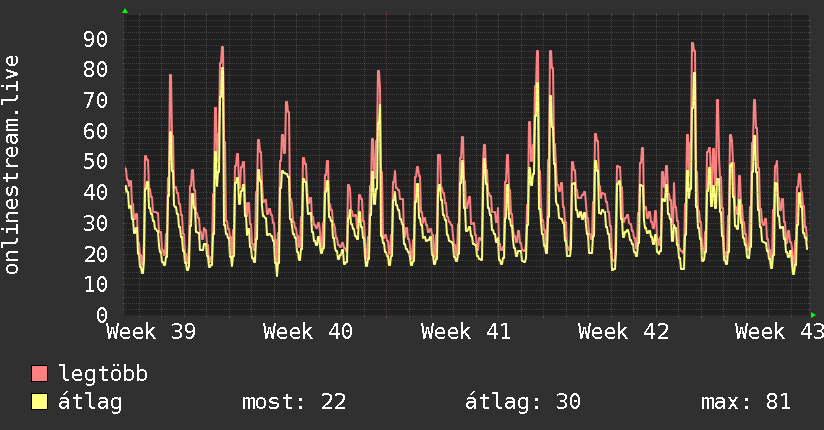Image resolution: width=824 pixels, height=430 pixels.
Task: Click the 10 y-axis tick label
Action: coord(96,284)
